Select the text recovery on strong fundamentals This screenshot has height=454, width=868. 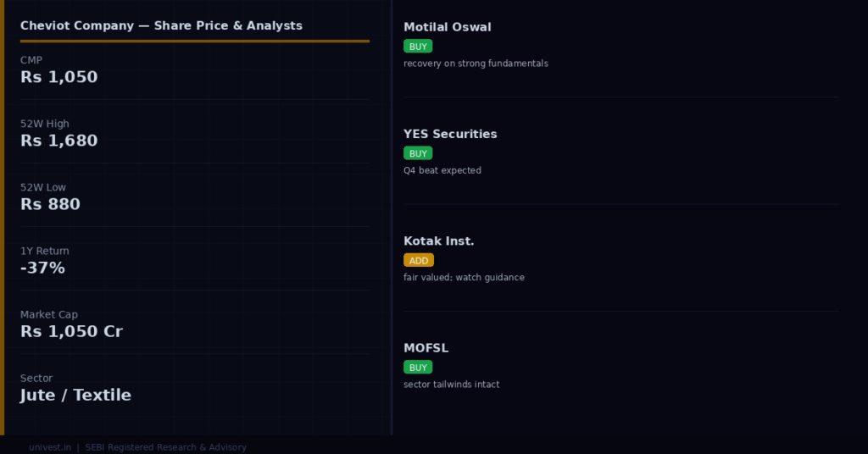476,63
